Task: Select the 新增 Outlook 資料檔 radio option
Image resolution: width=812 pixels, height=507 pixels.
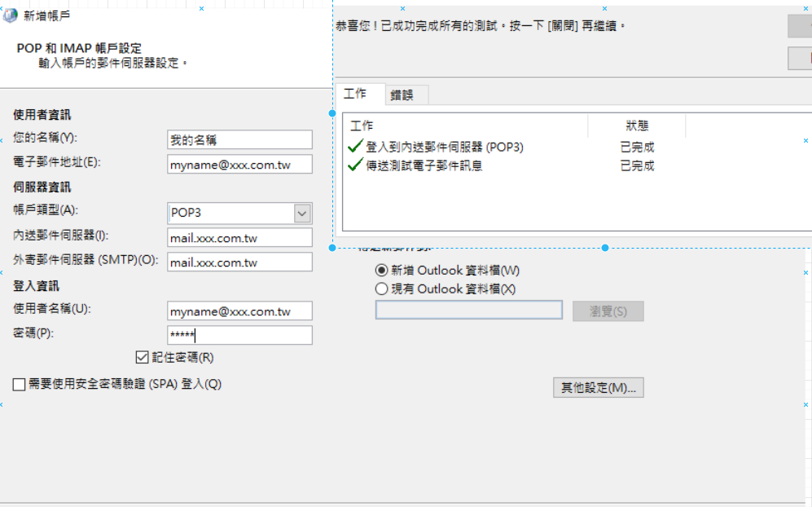Action: tap(381, 270)
